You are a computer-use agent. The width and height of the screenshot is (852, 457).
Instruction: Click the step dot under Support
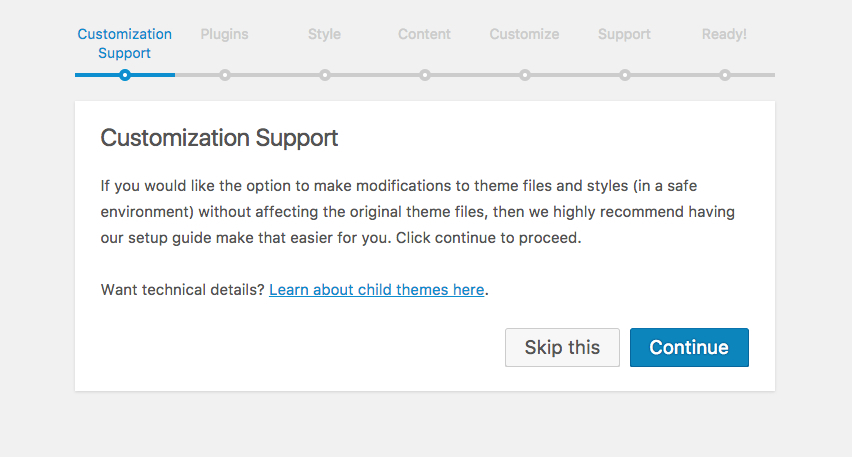point(625,75)
